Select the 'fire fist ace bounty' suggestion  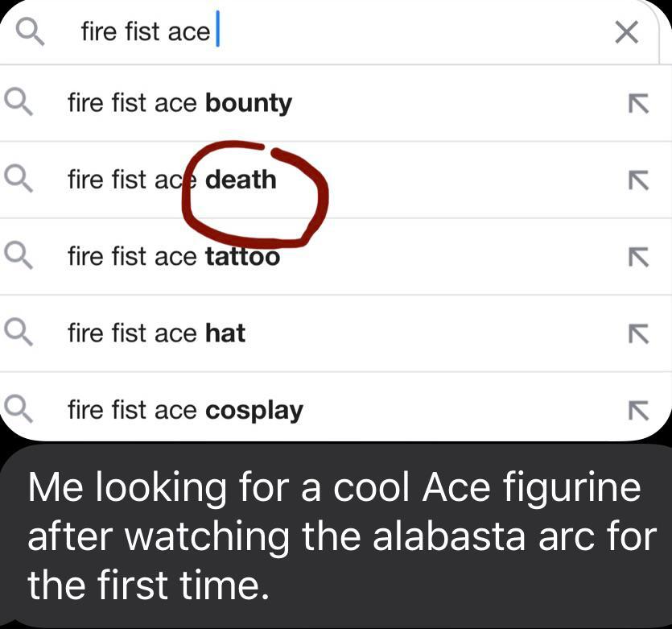tap(179, 103)
